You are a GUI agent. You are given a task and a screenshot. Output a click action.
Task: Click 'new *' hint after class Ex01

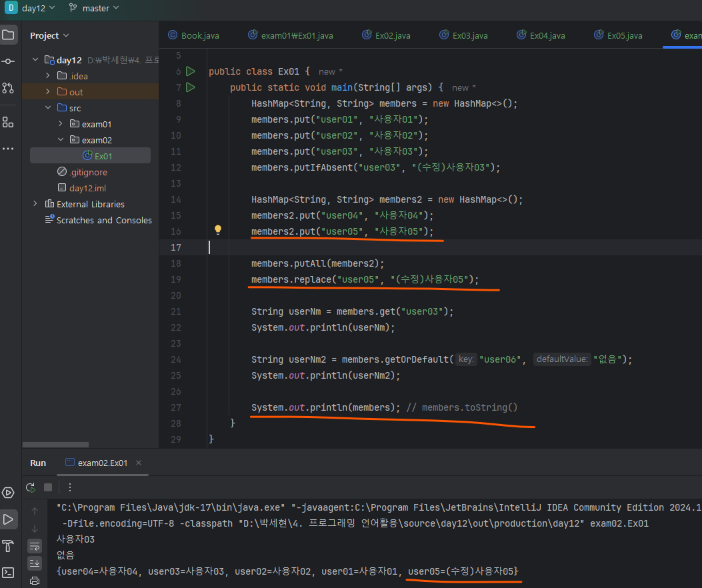click(x=331, y=71)
